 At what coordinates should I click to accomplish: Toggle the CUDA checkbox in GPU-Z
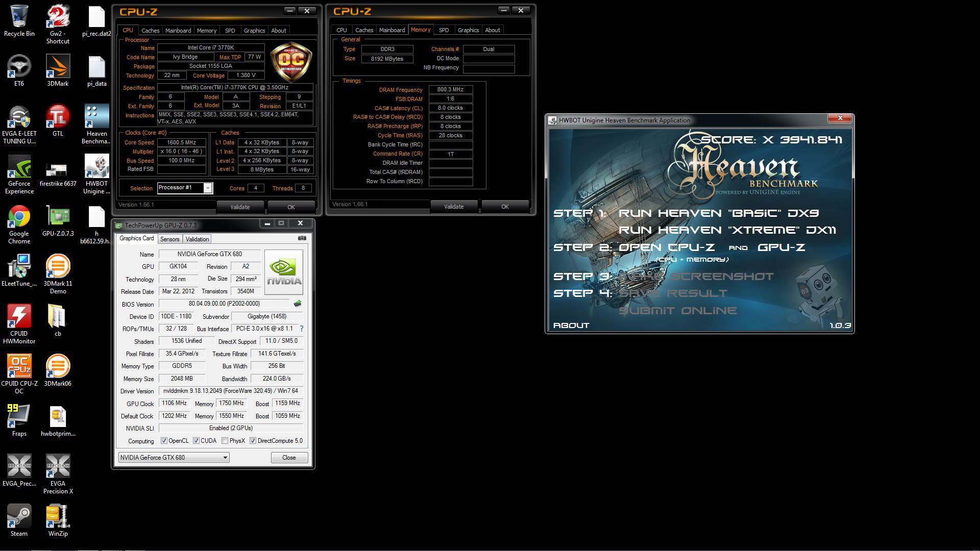point(196,441)
